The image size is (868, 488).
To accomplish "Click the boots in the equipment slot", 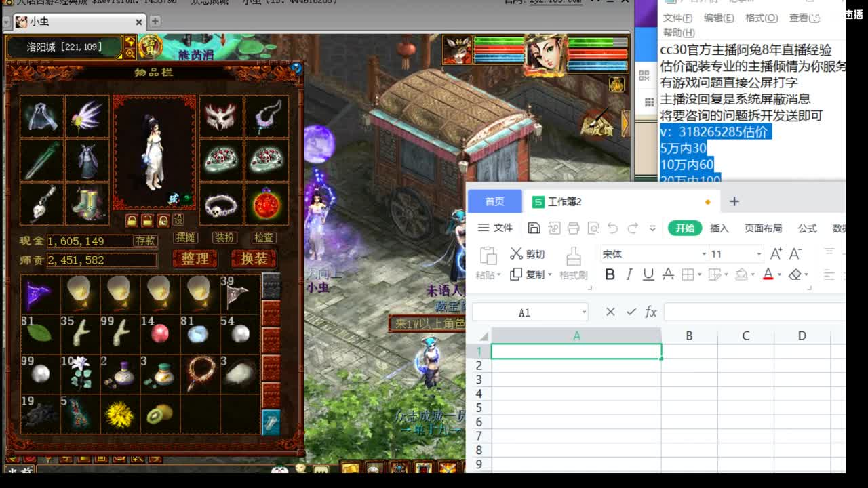I will point(87,204).
